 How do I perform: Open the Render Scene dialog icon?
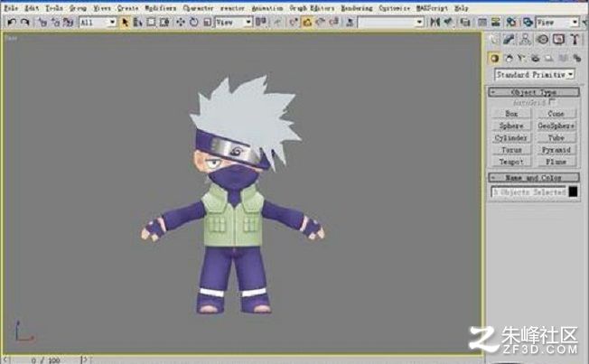pyautogui.click(x=528, y=23)
